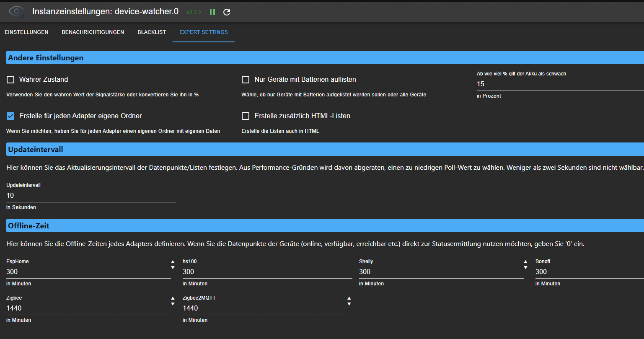Click the description about own adapter folders

(x=113, y=131)
